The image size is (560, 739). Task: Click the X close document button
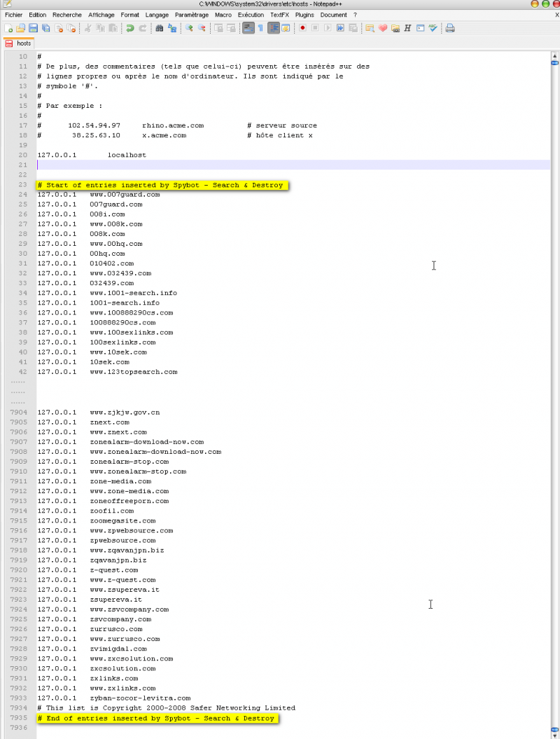(x=556, y=15)
